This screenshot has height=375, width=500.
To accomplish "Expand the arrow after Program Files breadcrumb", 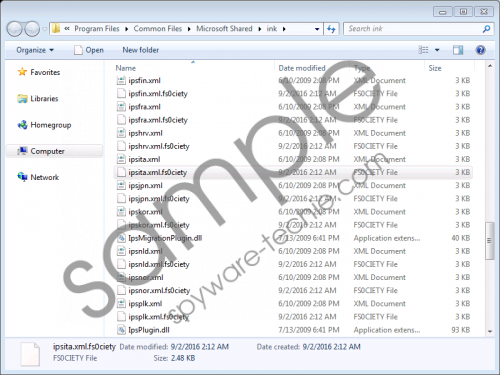I will pyautogui.click(x=127, y=29).
